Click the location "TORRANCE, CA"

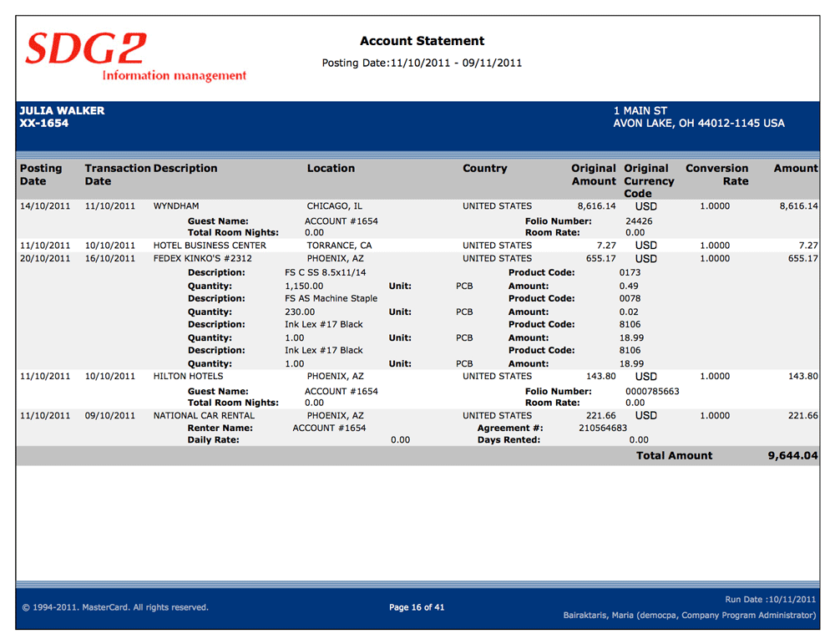[x=339, y=246]
